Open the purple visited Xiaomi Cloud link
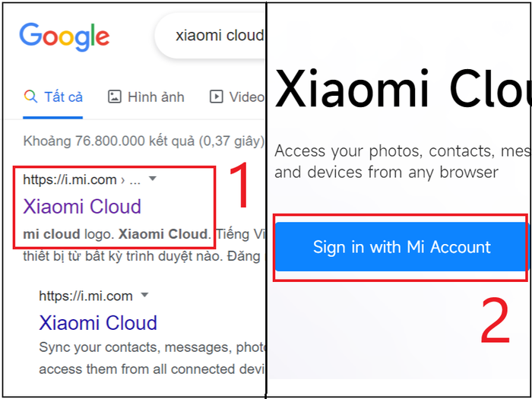 (82, 206)
